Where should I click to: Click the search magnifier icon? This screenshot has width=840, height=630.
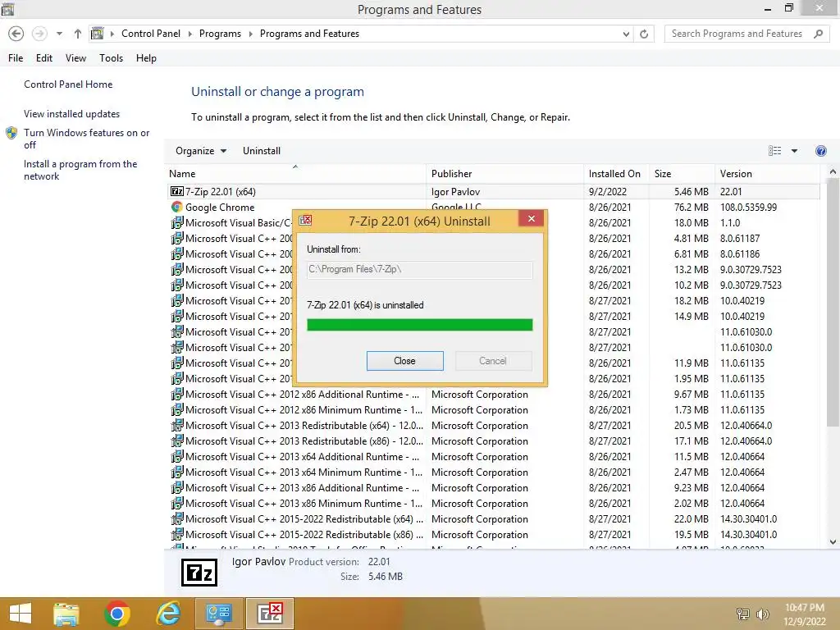pos(818,34)
